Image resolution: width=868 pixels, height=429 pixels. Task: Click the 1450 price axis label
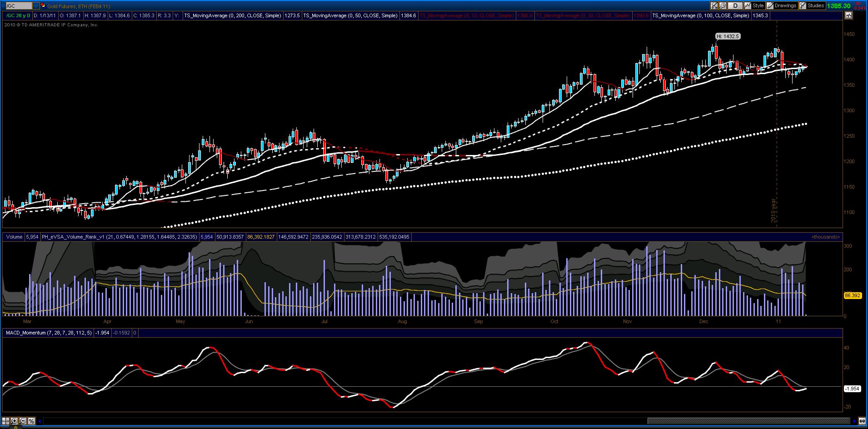coord(849,35)
